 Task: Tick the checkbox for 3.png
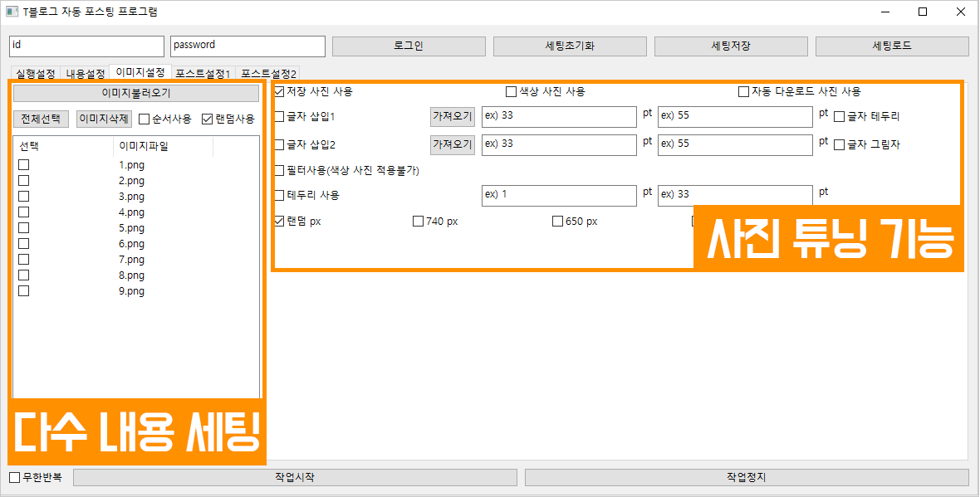(24, 197)
